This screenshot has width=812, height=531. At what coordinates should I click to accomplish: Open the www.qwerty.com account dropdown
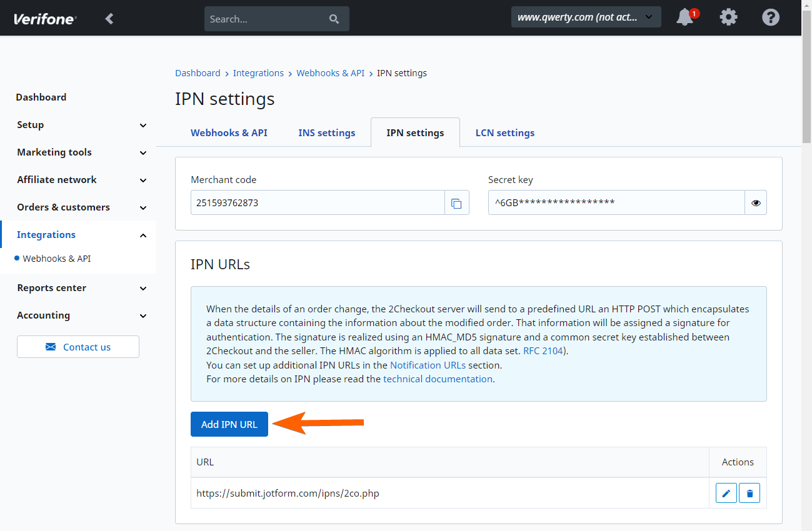(586, 17)
